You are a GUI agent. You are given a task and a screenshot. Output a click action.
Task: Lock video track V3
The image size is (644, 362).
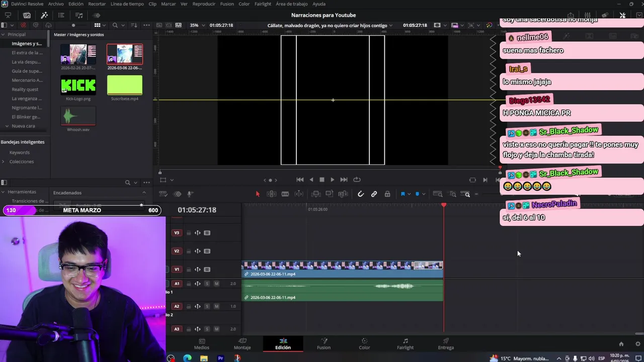click(x=189, y=233)
